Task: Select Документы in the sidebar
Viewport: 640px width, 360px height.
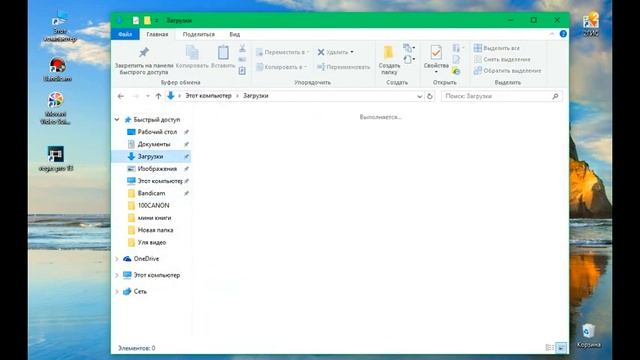Action: coord(154,144)
